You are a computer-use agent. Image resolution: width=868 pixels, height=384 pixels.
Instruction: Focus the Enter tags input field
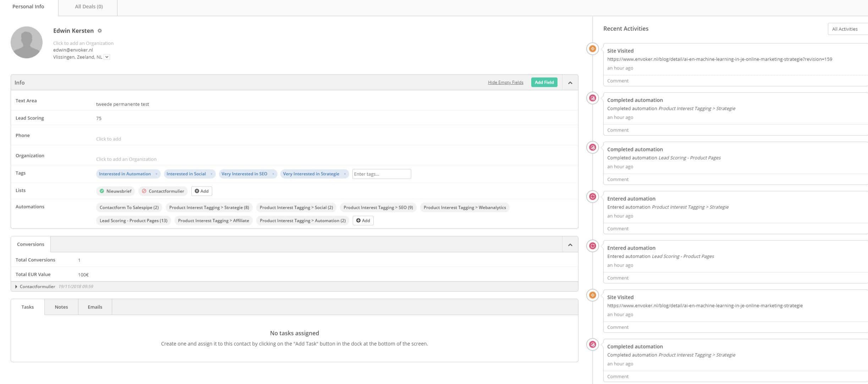[x=381, y=174]
